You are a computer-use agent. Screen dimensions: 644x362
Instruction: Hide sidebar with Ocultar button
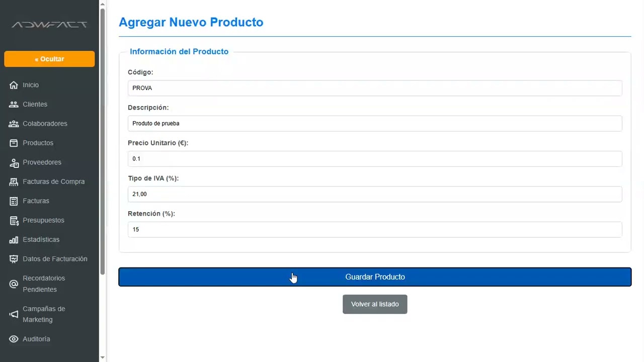49,59
